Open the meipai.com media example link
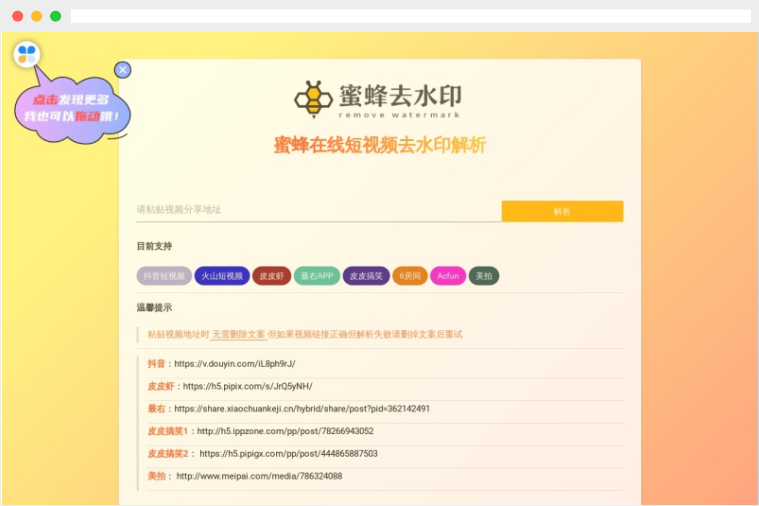 [259, 476]
